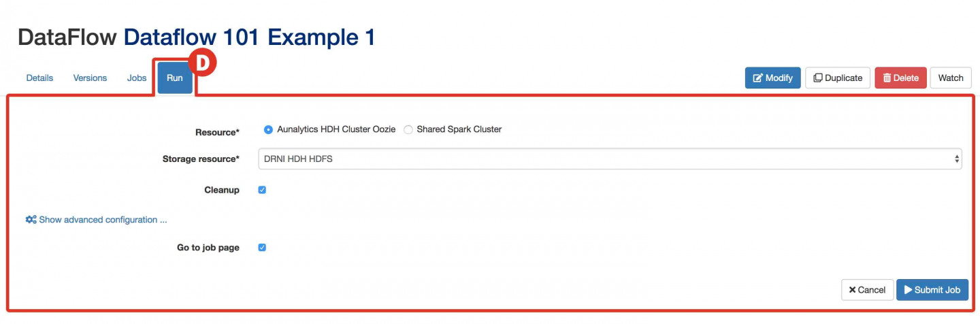
Task: Open the Versions tab
Action: (x=90, y=78)
